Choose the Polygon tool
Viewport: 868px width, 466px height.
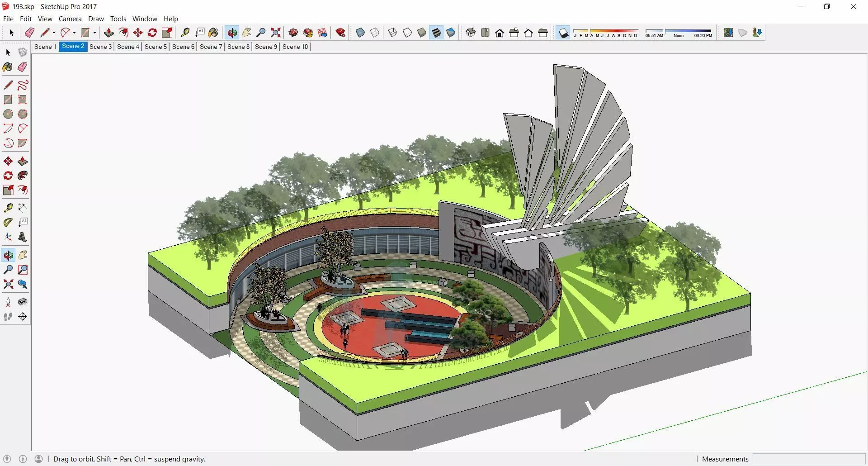(x=22, y=114)
